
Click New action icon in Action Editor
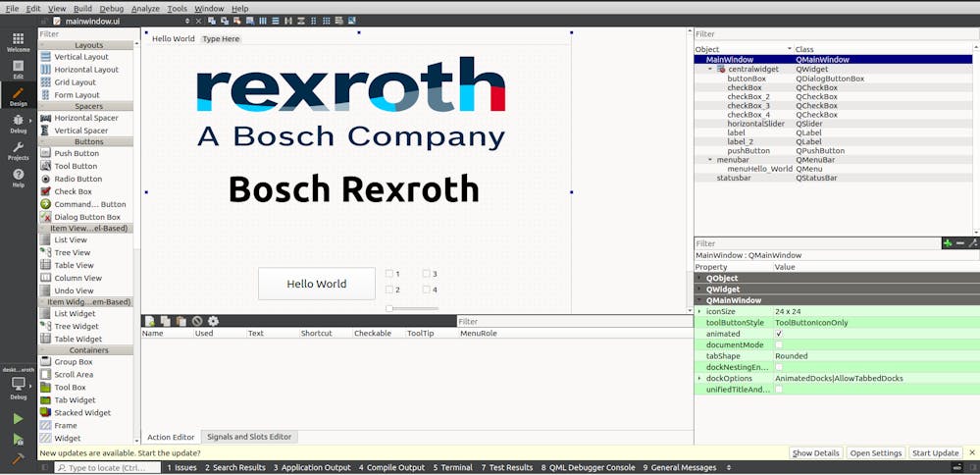click(150, 321)
